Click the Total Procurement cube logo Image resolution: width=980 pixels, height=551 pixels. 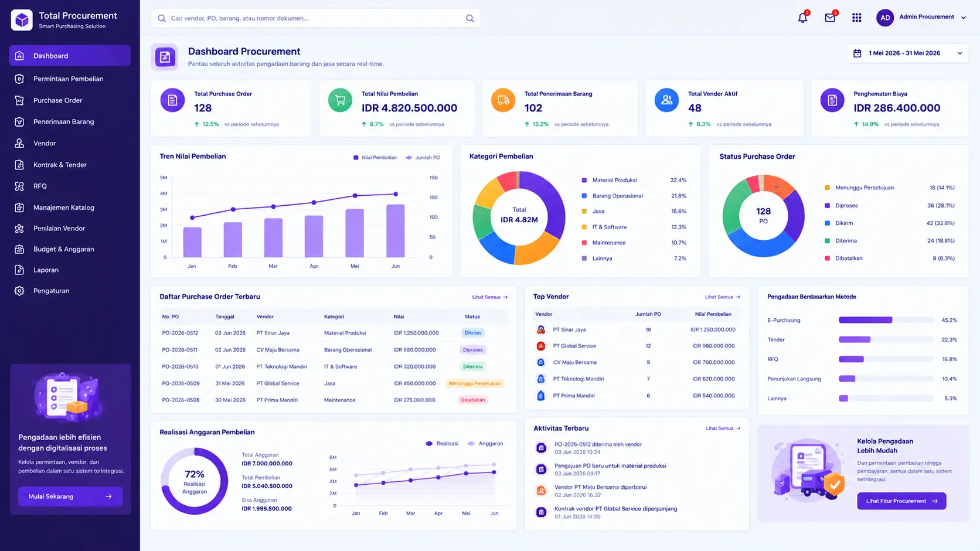click(x=22, y=20)
